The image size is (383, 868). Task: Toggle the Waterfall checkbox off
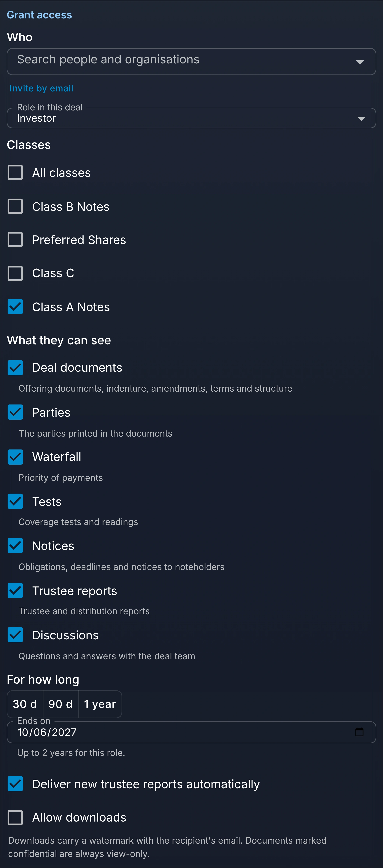point(15,457)
